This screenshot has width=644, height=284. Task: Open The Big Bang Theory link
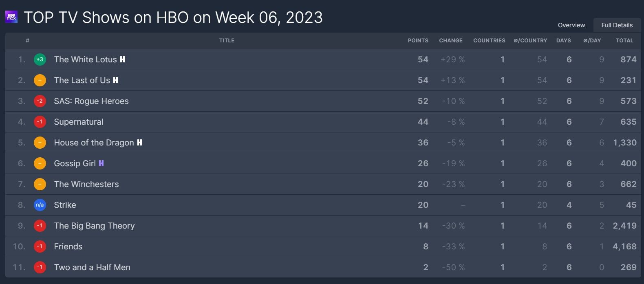click(x=94, y=226)
